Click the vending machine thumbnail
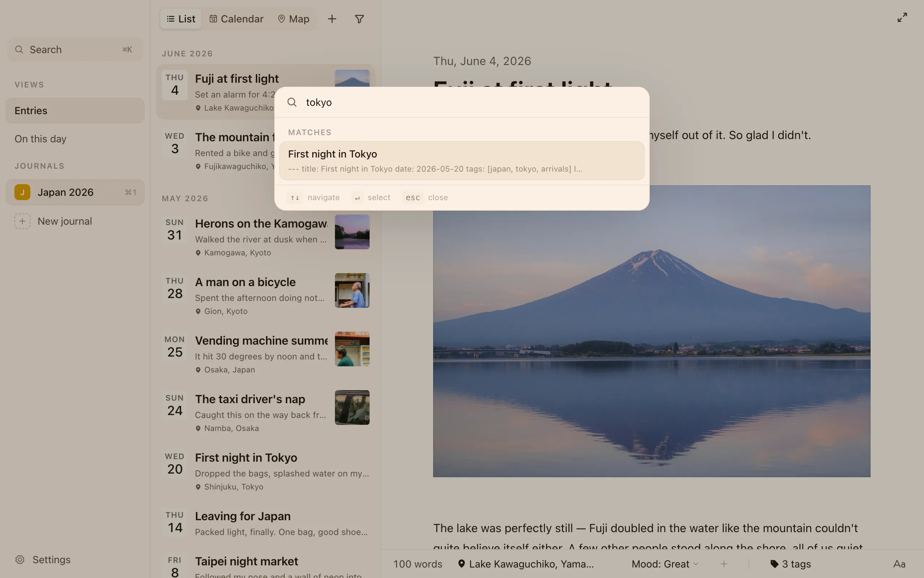The height and width of the screenshot is (578, 924). point(352,349)
